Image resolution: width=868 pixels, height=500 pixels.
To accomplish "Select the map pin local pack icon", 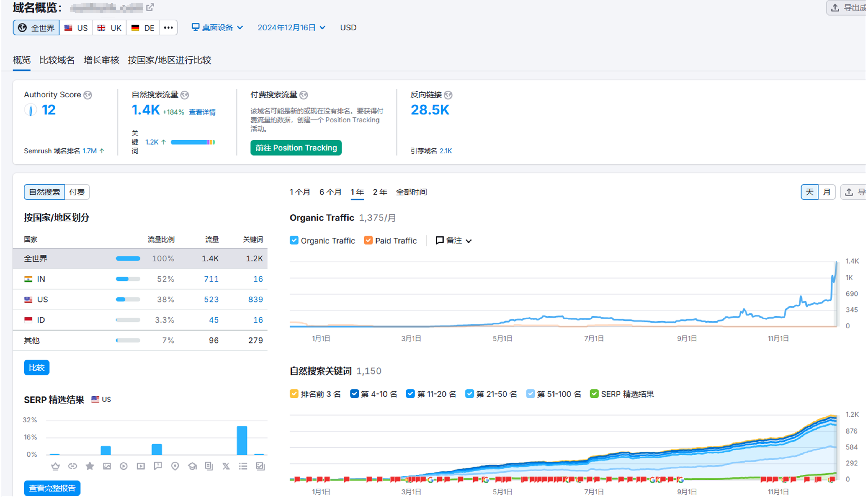I will (175, 466).
